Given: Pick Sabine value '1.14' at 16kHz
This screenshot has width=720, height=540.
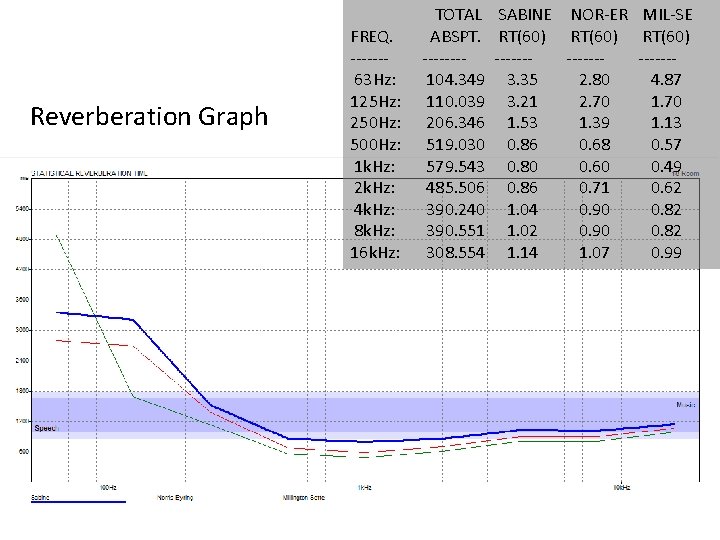Looking at the screenshot, I should point(522,253).
